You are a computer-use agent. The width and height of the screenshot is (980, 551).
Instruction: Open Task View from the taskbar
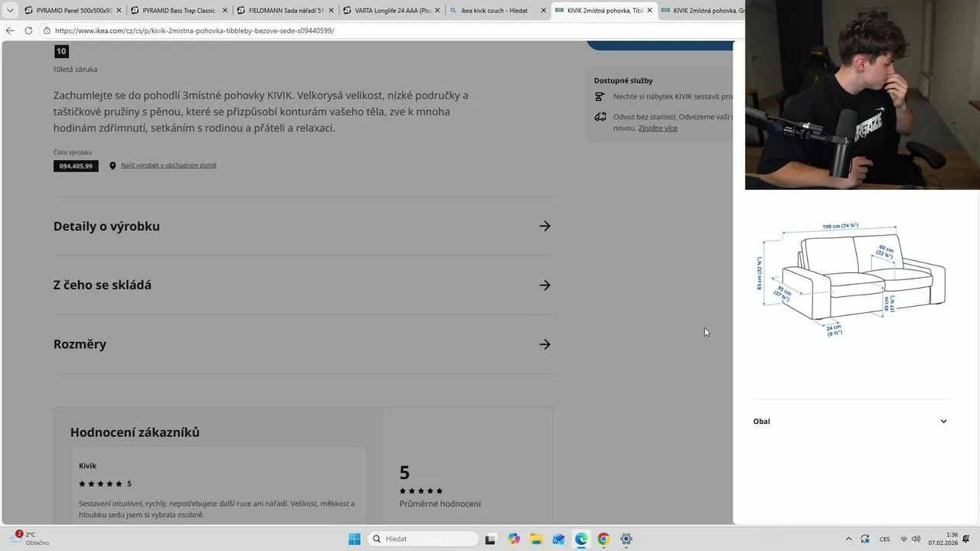490,539
